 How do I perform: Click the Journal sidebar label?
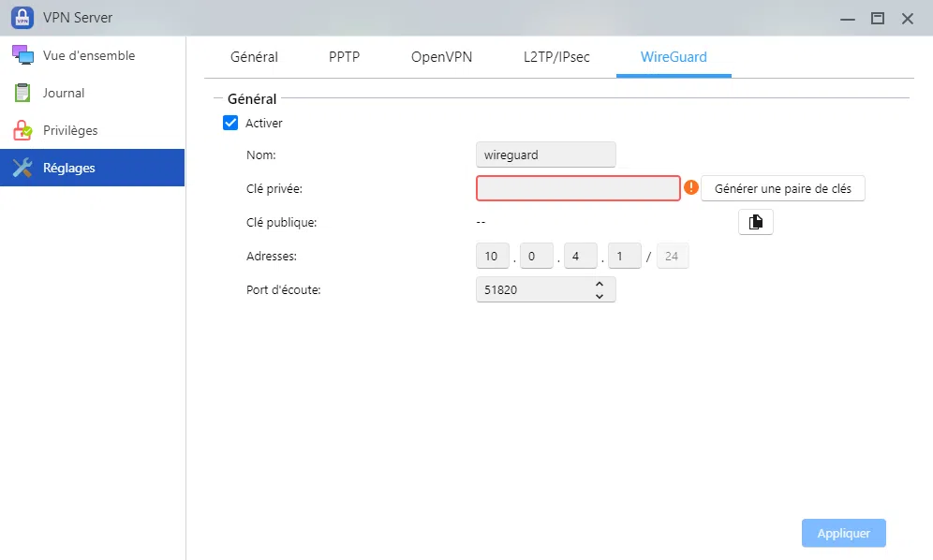64,93
